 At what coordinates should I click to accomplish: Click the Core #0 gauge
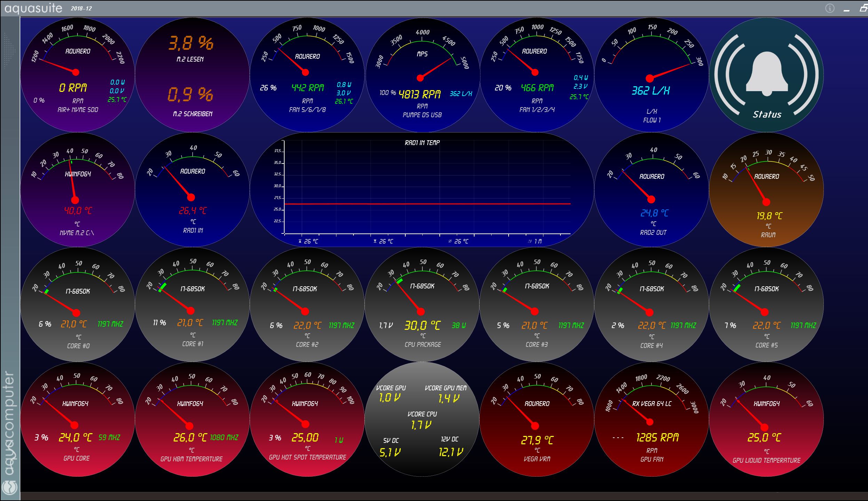(77, 304)
